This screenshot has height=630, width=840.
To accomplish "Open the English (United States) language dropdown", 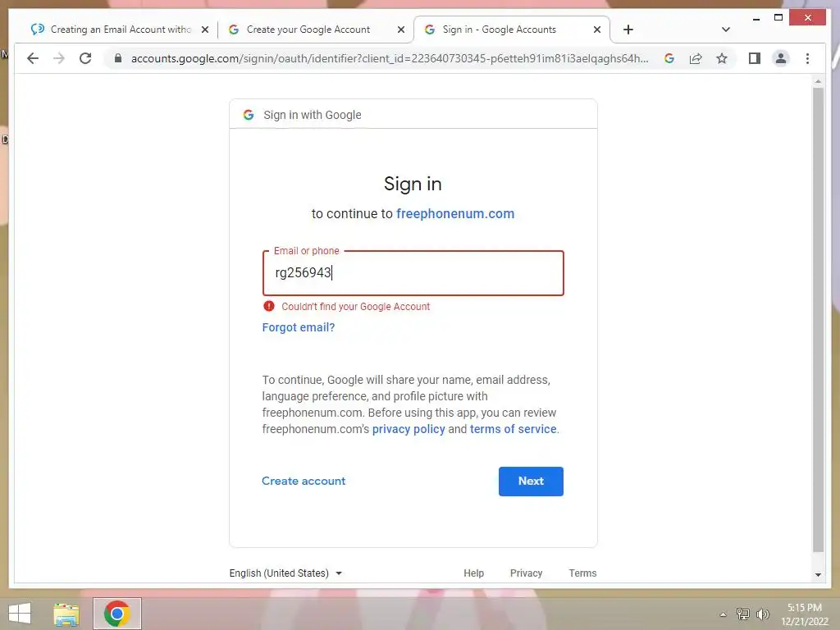I will 285,573.
